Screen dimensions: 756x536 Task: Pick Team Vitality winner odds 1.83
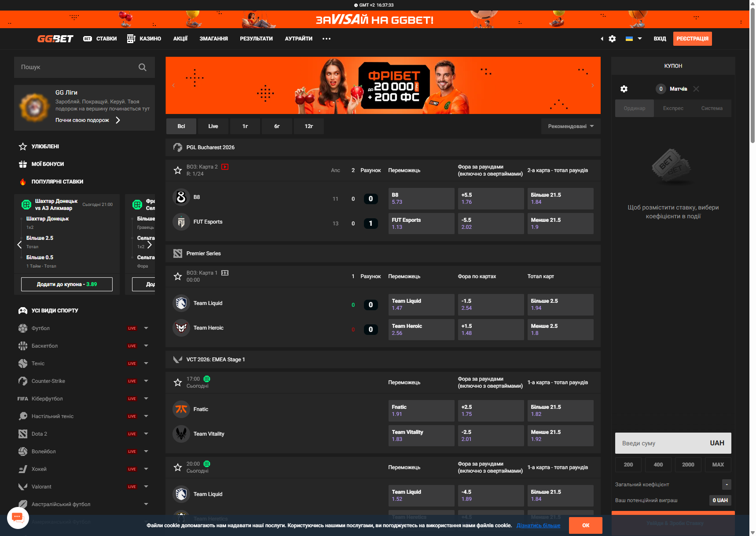click(422, 436)
